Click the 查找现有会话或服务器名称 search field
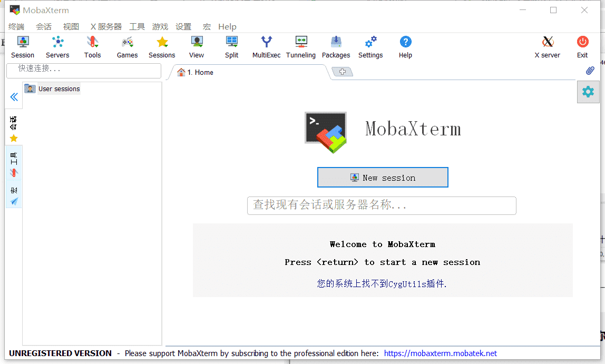Viewport: 605px width, 364px height. [x=382, y=205]
